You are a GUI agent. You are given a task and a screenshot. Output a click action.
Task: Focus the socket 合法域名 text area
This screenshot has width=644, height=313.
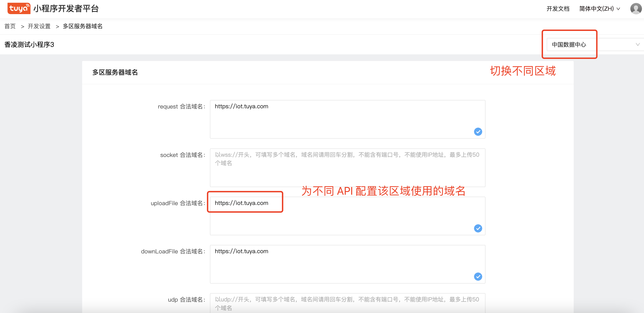[x=347, y=172]
